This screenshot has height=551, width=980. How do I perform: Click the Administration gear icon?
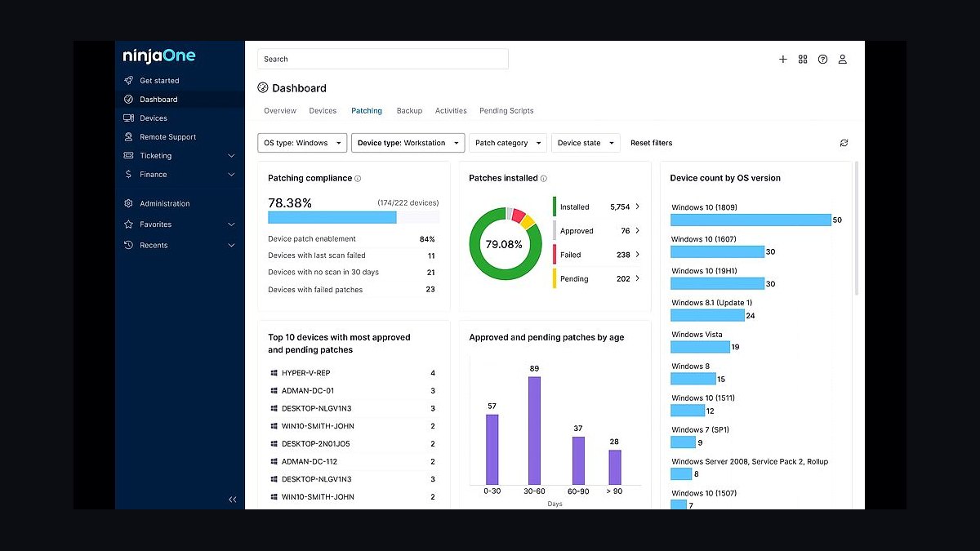pos(128,204)
